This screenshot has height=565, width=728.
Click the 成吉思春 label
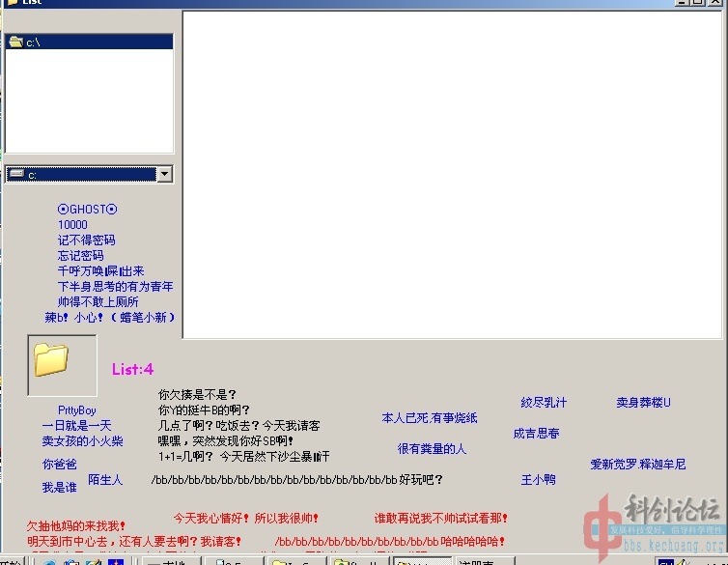[536, 434]
